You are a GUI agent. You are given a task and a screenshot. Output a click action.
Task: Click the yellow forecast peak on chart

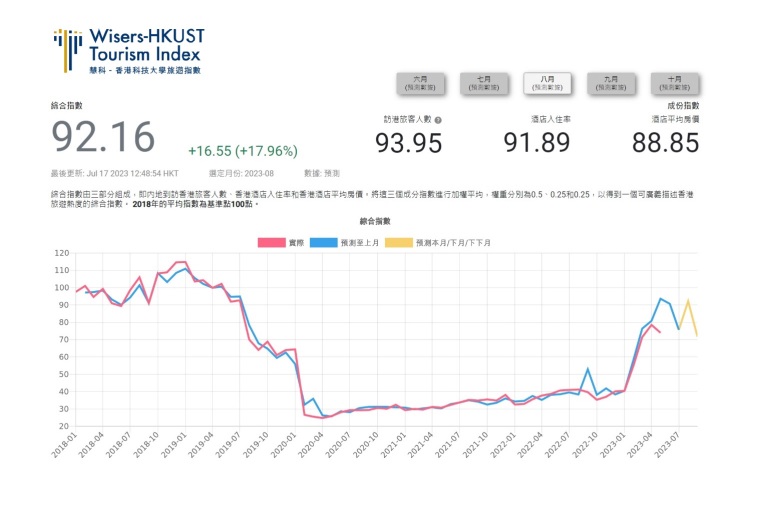point(687,300)
